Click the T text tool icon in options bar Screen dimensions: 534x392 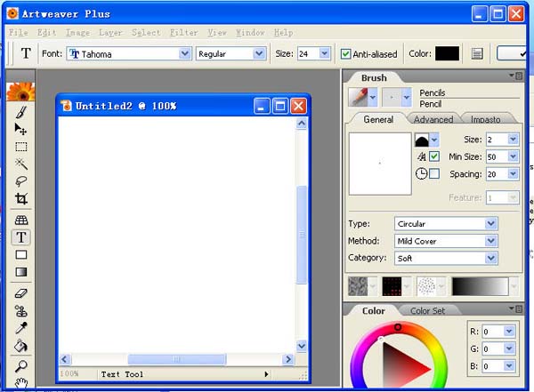coord(26,53)
